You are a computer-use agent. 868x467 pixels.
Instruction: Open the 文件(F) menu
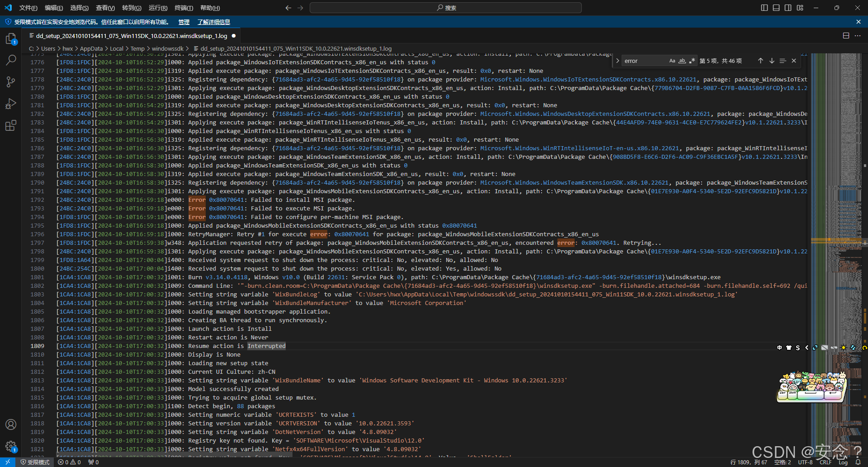tap(28, 8)
